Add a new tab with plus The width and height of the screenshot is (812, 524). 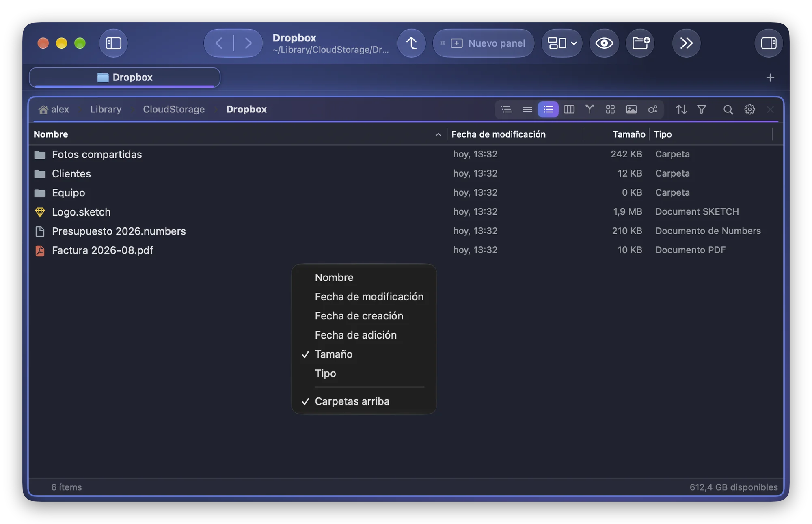click(770, 78)
